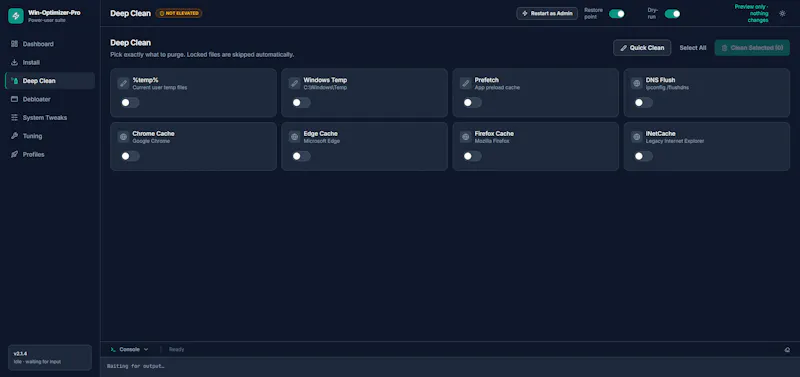The width and height of the screenshot is (800, 377).
Task: Click the Win-Optimizer-Pro lightning logo
Action: (16, 16)
